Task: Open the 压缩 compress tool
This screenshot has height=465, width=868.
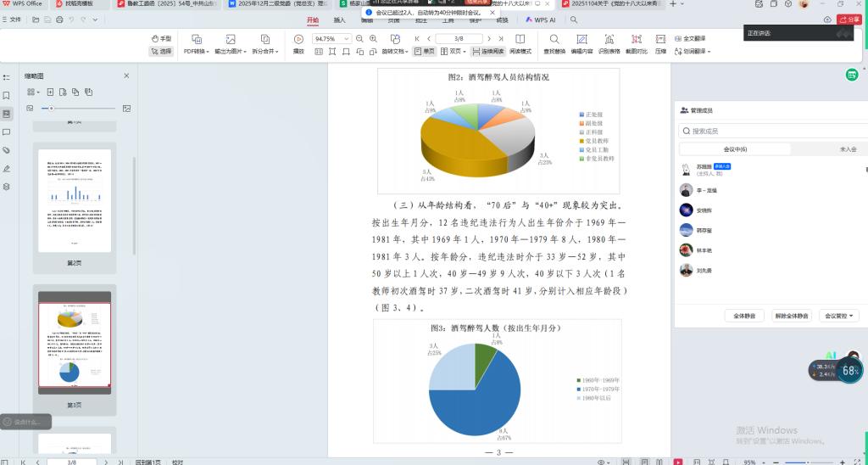Action: (x=660, y=39)
